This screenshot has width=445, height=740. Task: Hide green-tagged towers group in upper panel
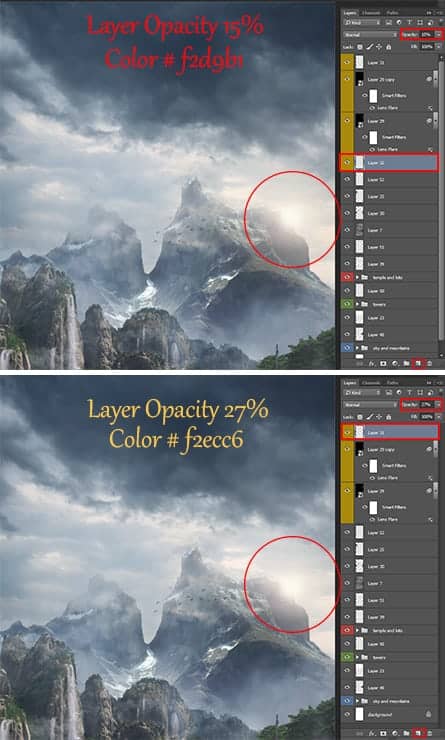click(347, 304)
